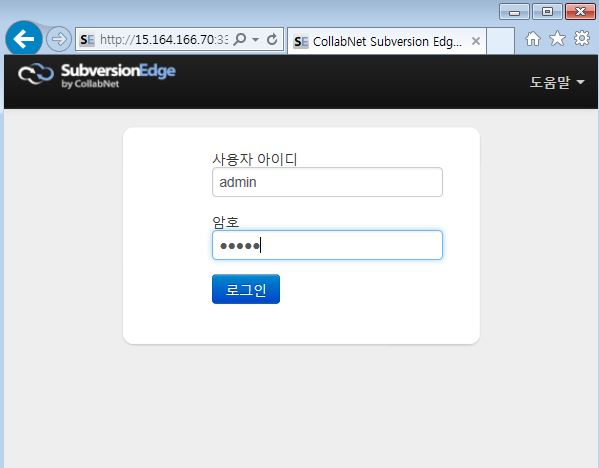Image resolution: width=599 pixels, height=468 pixels.
Task: Close the CollabNet Subversion Edge tab
Action: pyautogui.click(x=476, y=41)
